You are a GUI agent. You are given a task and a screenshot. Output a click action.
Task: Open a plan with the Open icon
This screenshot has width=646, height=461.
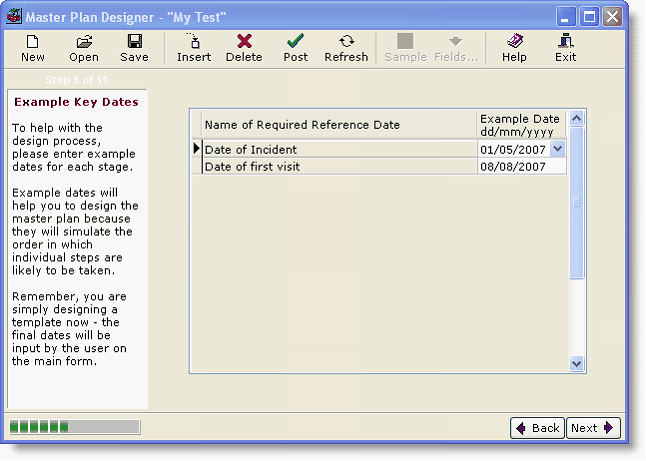[x=84, y=47]
